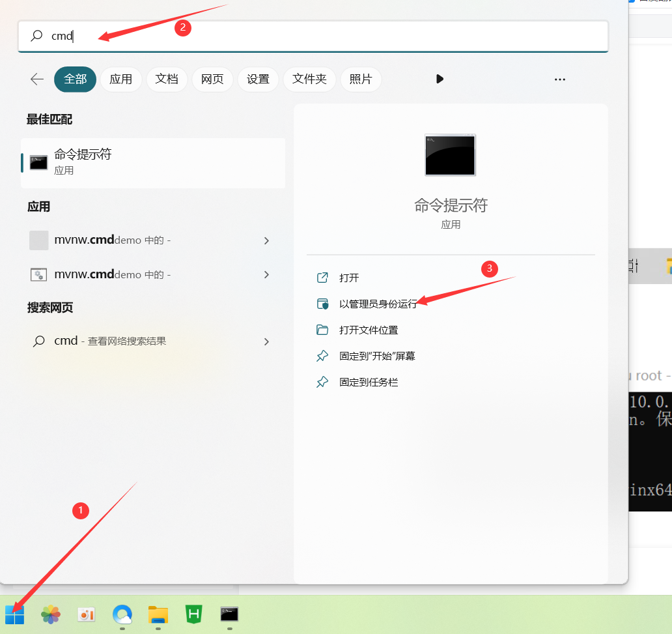Select the 照片 filter tab
The width and height of the screenshot is (672, 634).
tap(361, 79)
